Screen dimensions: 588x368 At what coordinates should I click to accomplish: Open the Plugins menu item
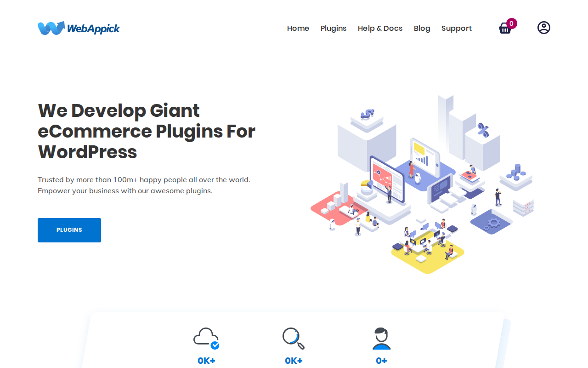tap(334, 29)
